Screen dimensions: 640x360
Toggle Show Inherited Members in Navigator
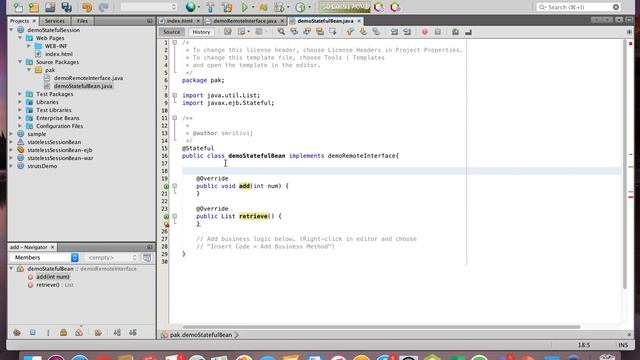tap(17, 333)
